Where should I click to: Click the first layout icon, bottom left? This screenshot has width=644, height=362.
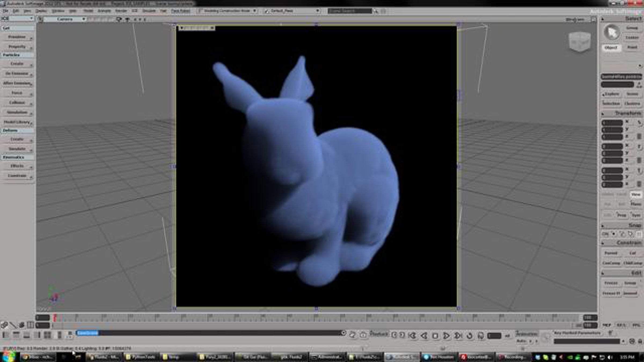[x=6, y=335]
